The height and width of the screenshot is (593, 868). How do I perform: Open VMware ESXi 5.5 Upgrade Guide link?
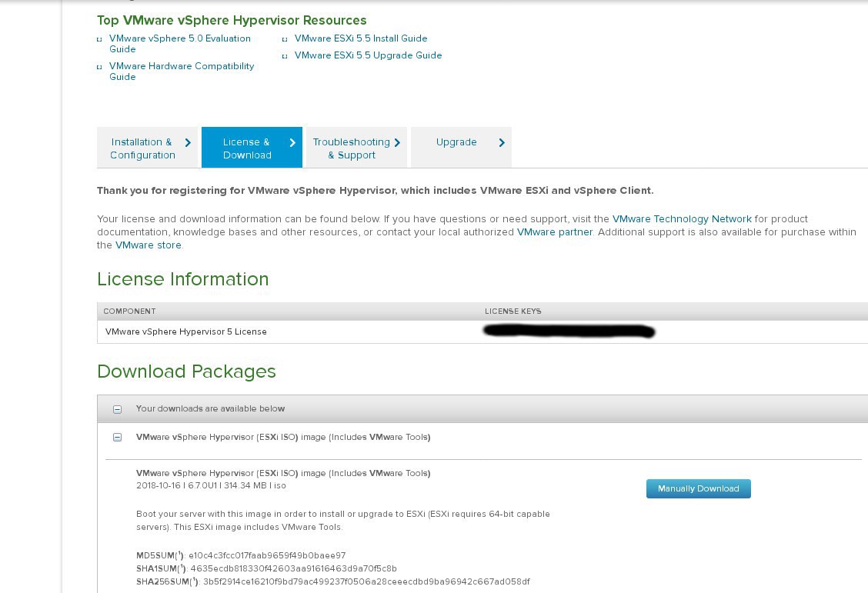click(368, 55)
